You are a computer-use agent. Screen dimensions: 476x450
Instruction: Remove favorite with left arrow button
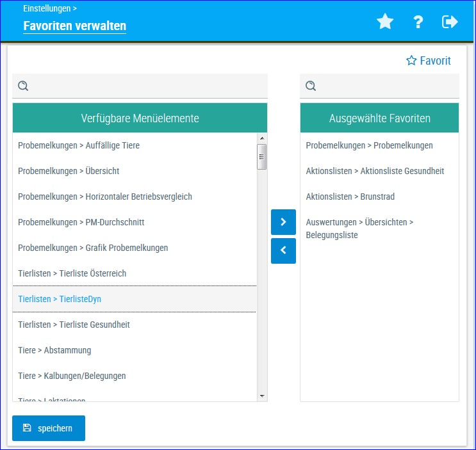click(x=283, y=251)
